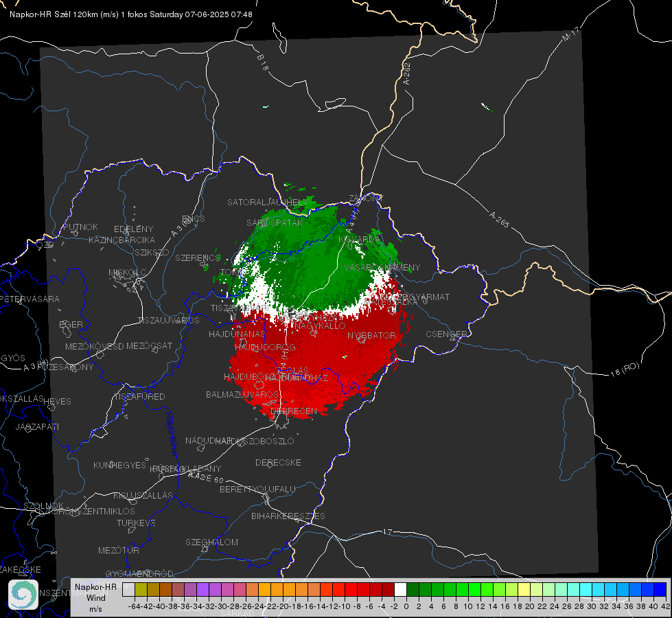Image resolution: width=672 pixels, height=618 pixels.
Task: Click the SZERENCS town label
Action: pos(198,257)
